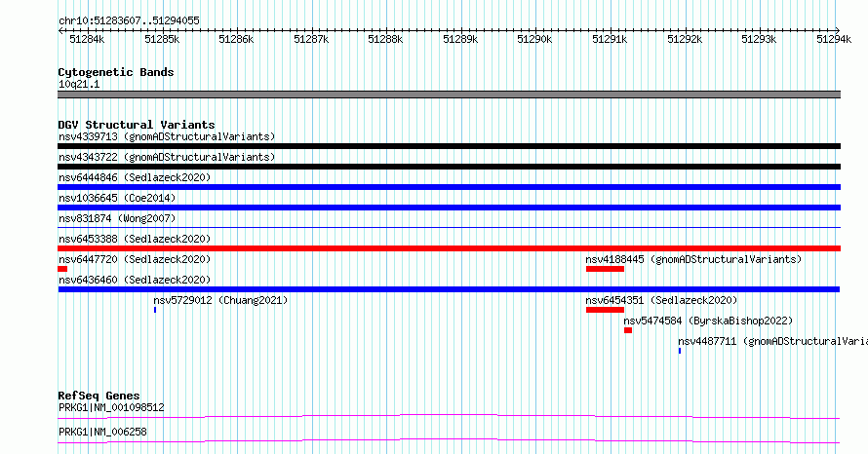Click the 51284k ruler tick label
Image resolution: width=868 pixels, height=454 pixels.
point(87,39)
